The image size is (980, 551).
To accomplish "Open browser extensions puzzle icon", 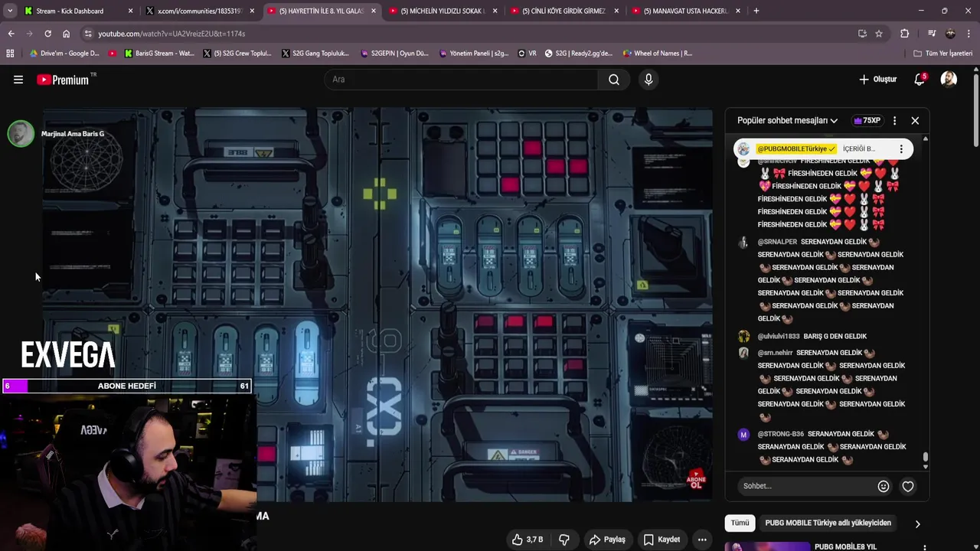I will click(905, 34).
